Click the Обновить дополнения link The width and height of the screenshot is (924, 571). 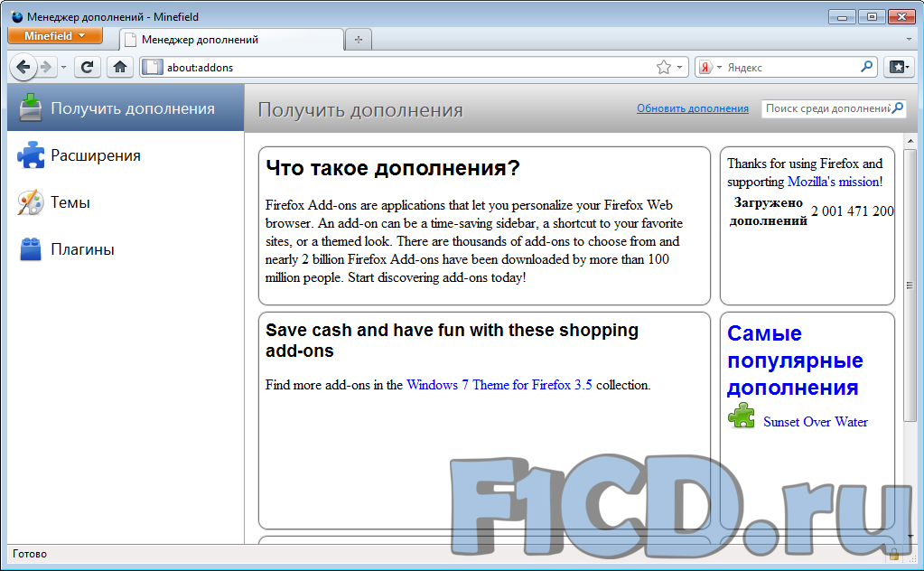pos(693,108)
